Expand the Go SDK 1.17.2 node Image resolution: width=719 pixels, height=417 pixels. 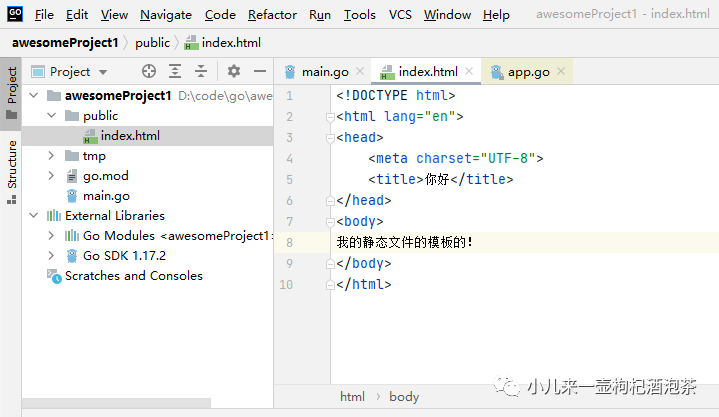tap(52, 255)
